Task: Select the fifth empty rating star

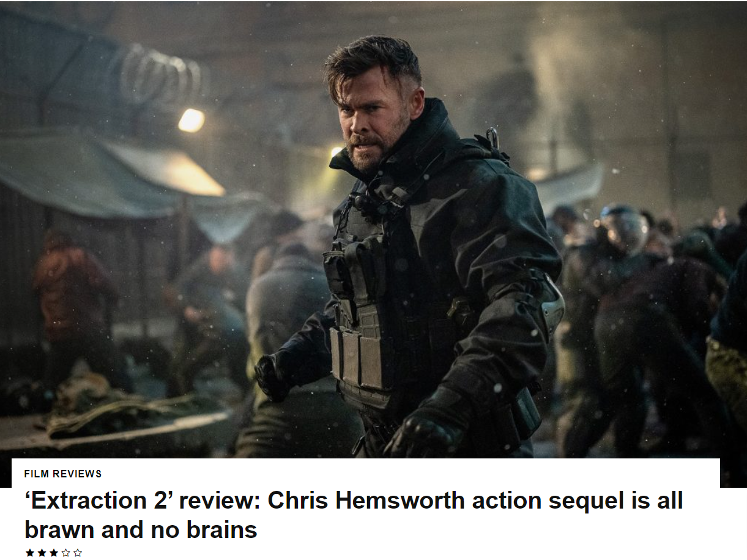Action: (78, 553)
